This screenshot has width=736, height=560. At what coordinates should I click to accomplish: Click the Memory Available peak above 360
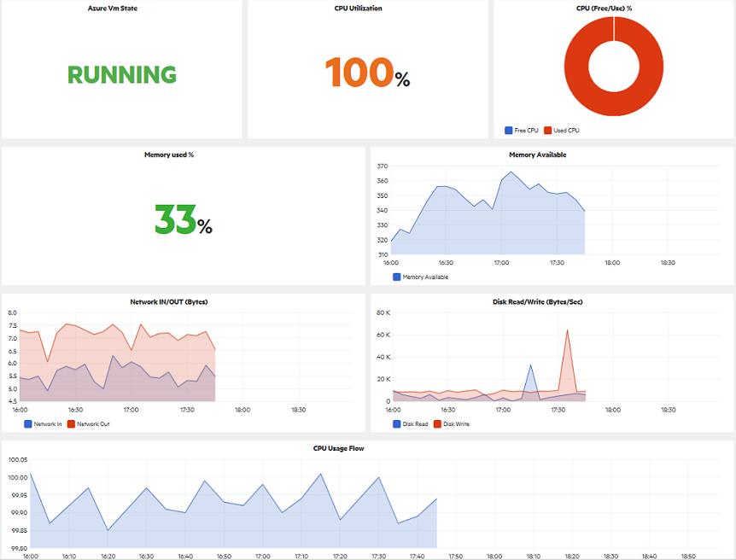point(511,172)
